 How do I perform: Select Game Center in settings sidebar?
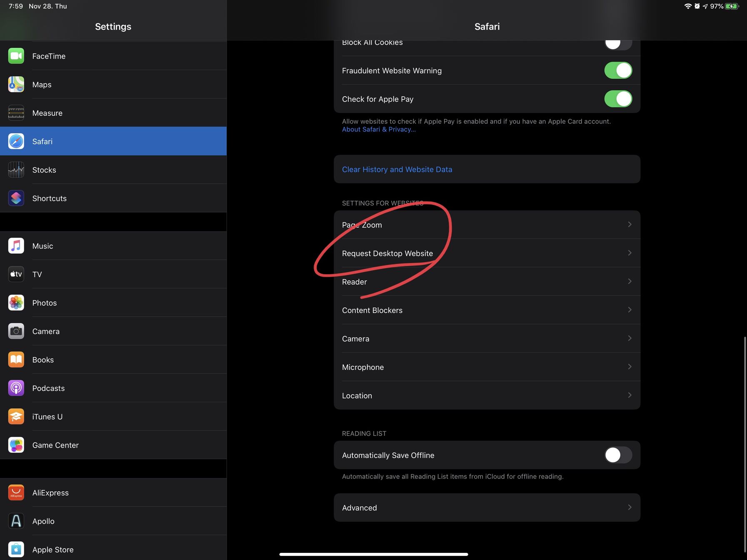click(x=113, y=445)
